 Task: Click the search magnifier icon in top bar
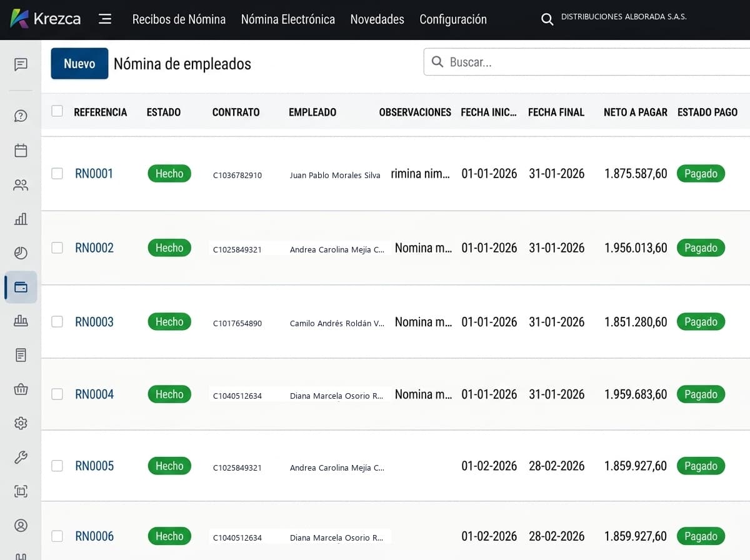(x=547, y=19)
